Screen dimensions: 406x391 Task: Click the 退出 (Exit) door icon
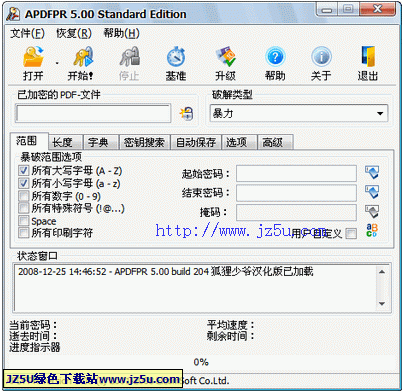pyautogui.click(x=368, y=57)
